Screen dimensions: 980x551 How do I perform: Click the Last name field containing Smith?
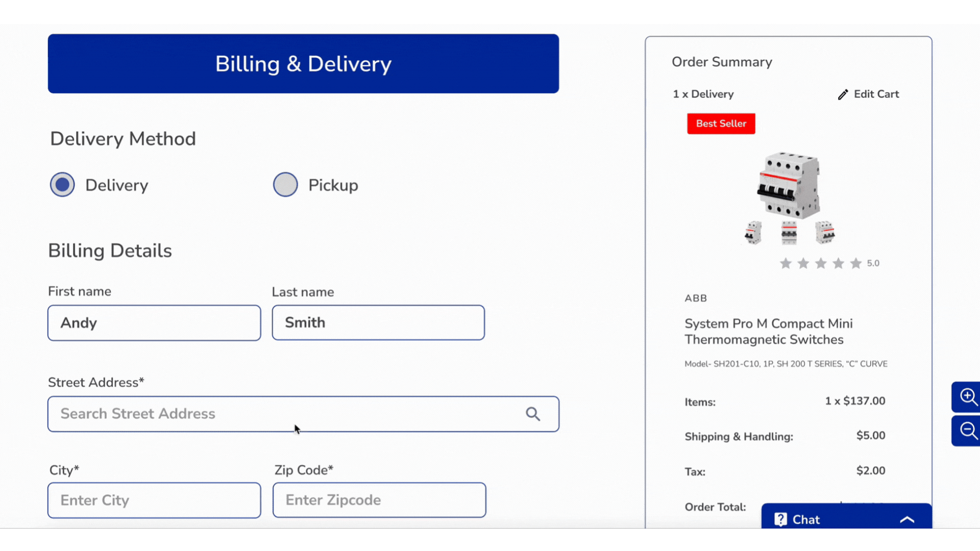pyautogui.click(x=378, y=323)
